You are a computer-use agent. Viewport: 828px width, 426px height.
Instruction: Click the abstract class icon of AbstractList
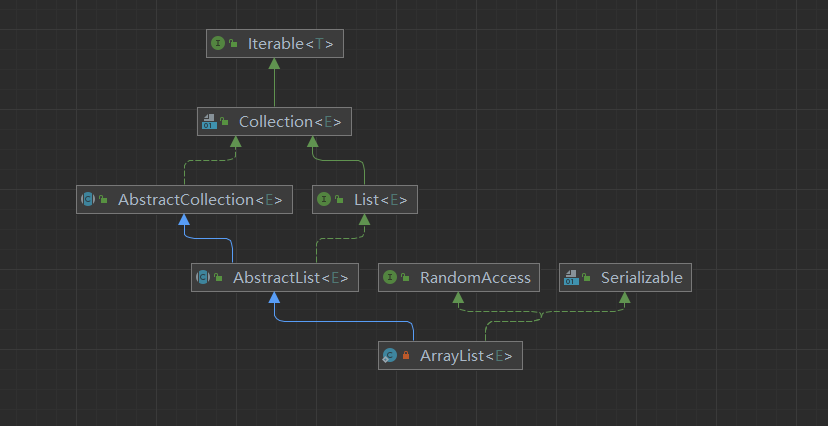[203, 278]
